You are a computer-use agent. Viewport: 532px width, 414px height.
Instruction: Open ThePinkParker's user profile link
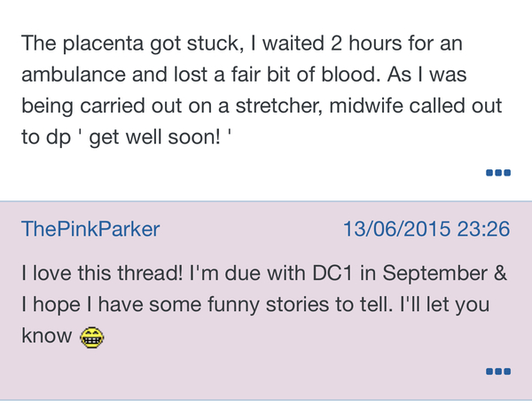(x=90, y=230)
